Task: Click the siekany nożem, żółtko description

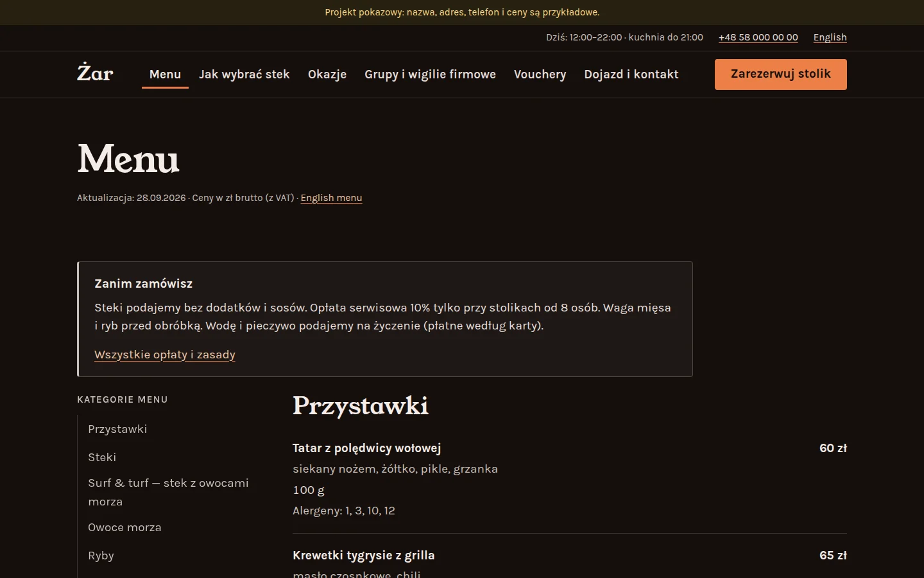Action: pos(395,469)
